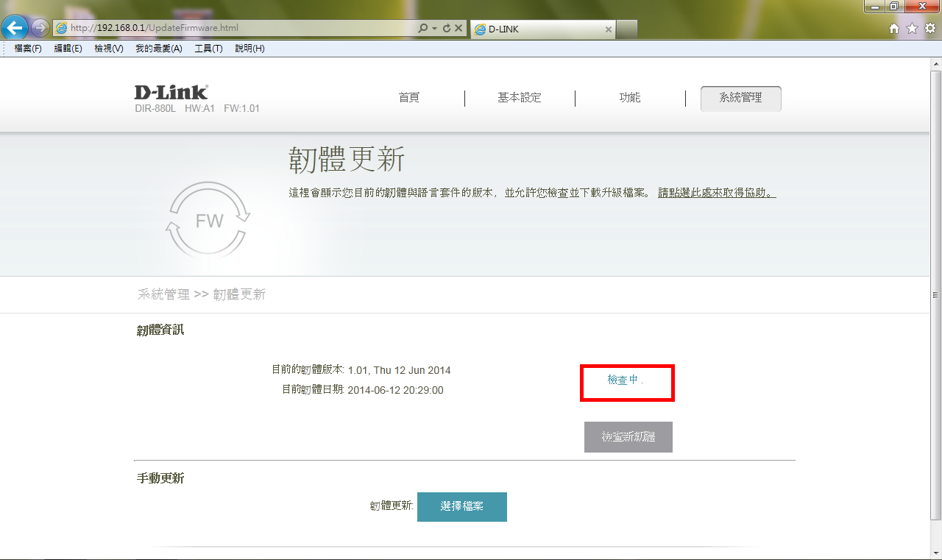Viewport: 942px width, 560px height.
Task: Open the 我的最愛(A) menu
Action: tap(158, 49)
